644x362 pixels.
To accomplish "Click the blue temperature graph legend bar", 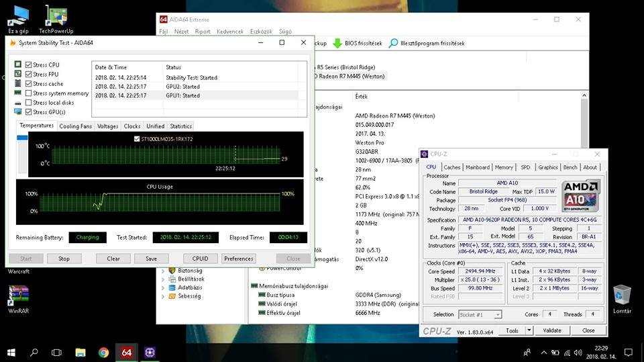I will click(x=22, y=138).
